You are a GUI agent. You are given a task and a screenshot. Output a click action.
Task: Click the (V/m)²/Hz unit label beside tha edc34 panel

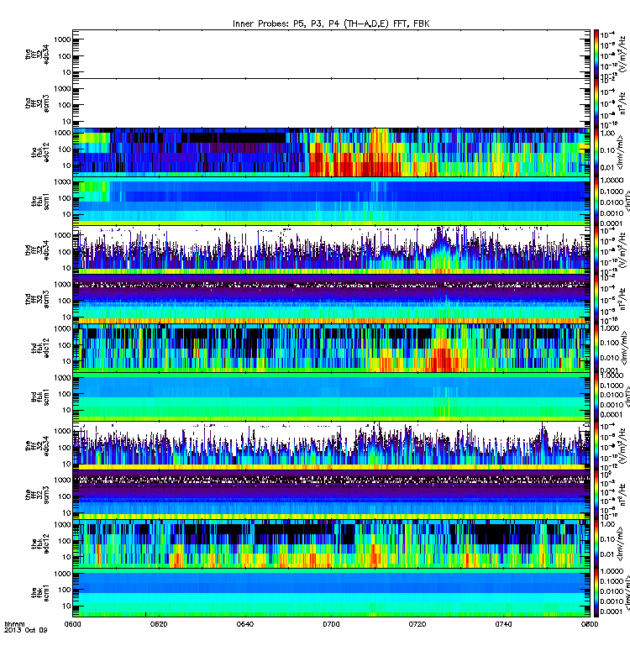[624, 54]
